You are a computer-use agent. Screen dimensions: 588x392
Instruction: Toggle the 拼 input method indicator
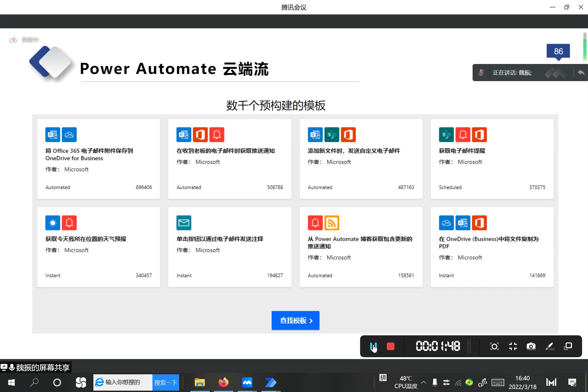pos(383,378)
